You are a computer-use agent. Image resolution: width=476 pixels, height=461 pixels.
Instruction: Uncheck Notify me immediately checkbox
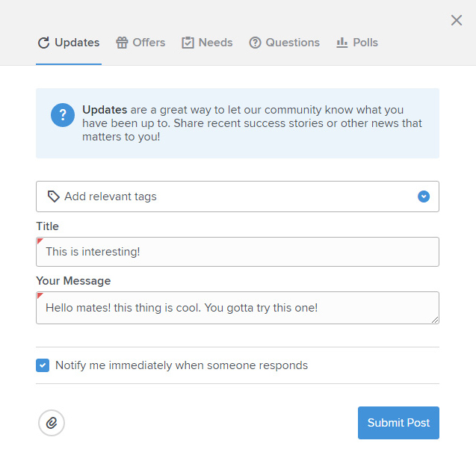[43, 365]
